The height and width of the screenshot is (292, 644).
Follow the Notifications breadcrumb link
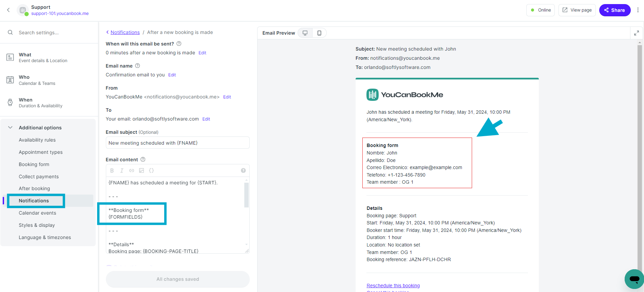coord(125,32)
